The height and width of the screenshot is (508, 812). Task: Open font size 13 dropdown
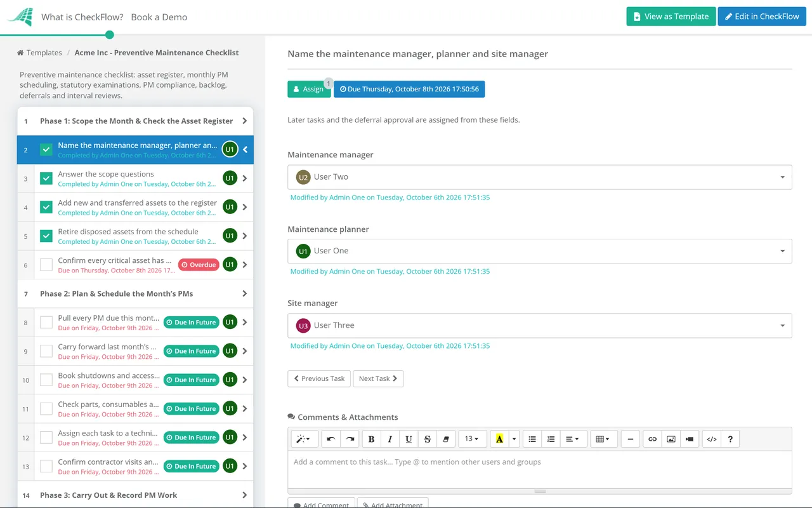pyautogui.click(x=473, y=439)
